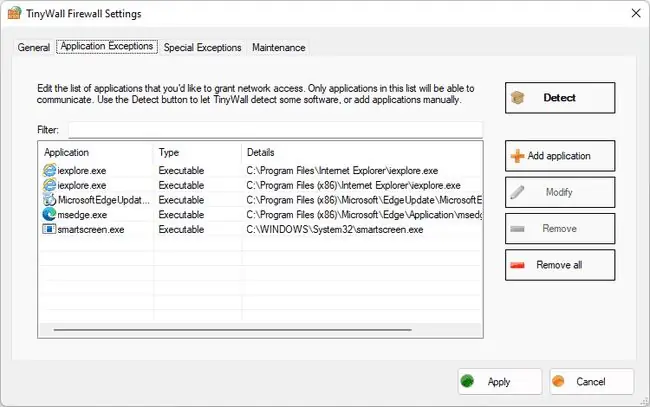This screenshot has width=650, height=407.
Task: Click the horizontal scrollbar of the list
Action: [x=232, y=330]
